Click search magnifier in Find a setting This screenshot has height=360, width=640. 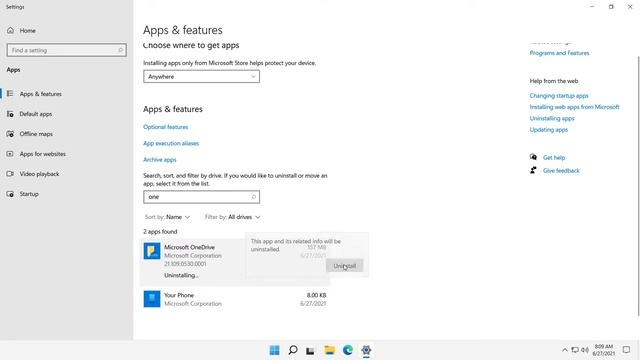click(120, 50)
